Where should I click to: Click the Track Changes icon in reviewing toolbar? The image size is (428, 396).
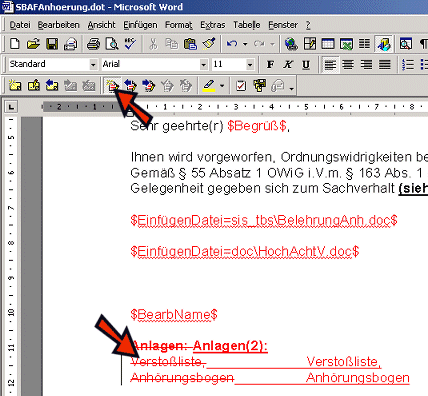[x=112, y=86]
